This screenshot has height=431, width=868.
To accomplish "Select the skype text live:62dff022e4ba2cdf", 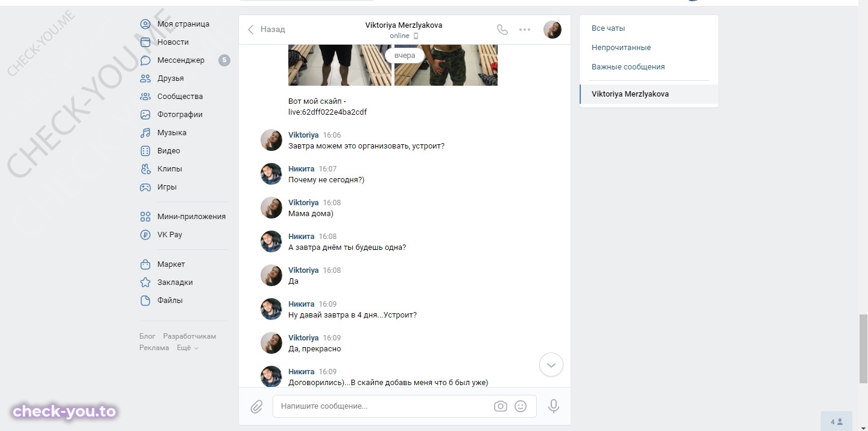I will [x=328, y=112].
